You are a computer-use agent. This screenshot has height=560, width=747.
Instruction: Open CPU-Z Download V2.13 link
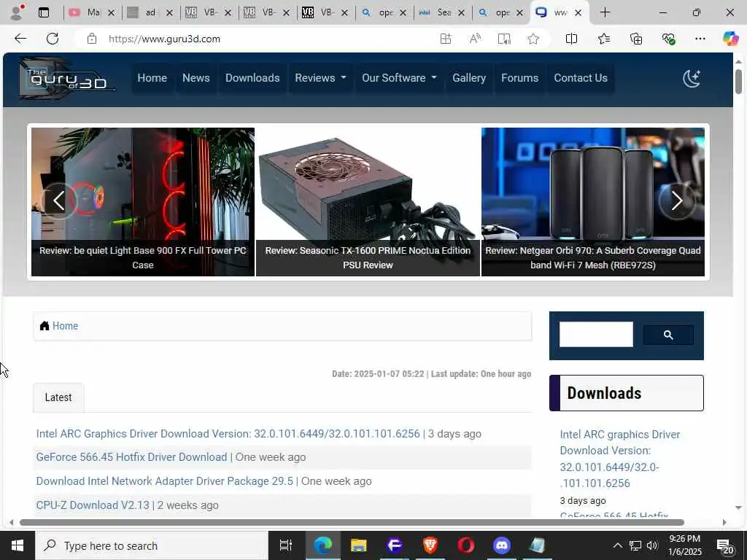[x=93, y=505]
